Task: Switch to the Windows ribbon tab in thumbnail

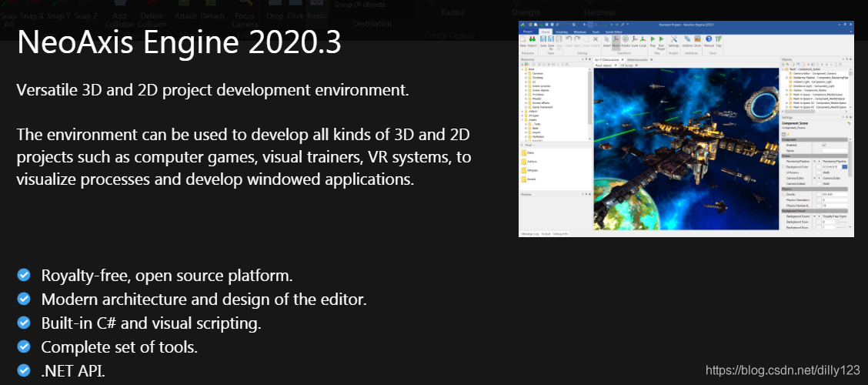Action: (579, 32)
